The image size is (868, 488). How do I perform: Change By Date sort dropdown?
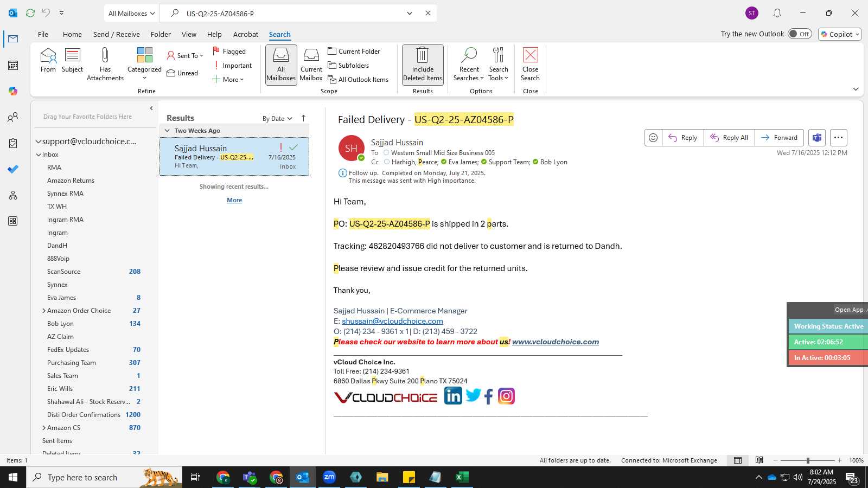point(277,118)
